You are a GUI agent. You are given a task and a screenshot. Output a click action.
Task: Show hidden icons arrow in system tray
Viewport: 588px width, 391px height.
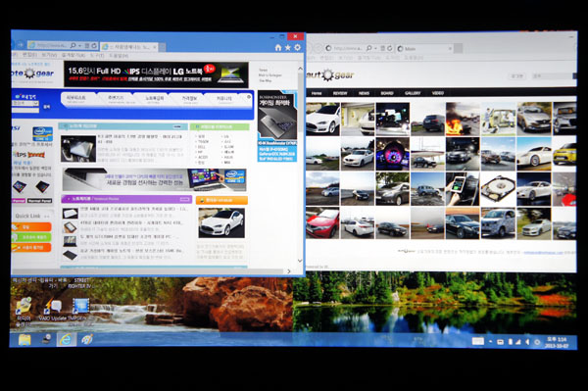490,342
